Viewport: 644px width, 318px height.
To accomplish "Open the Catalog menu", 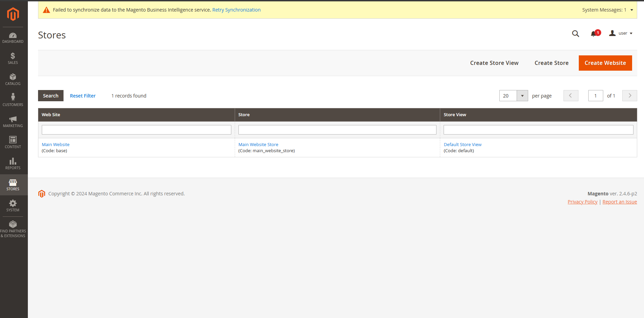I will 13,79.
